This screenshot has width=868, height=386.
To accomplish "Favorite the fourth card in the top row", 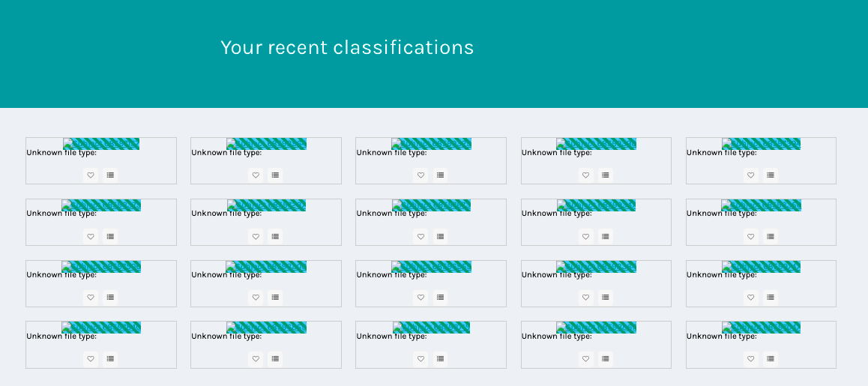I will coord(585,175).
